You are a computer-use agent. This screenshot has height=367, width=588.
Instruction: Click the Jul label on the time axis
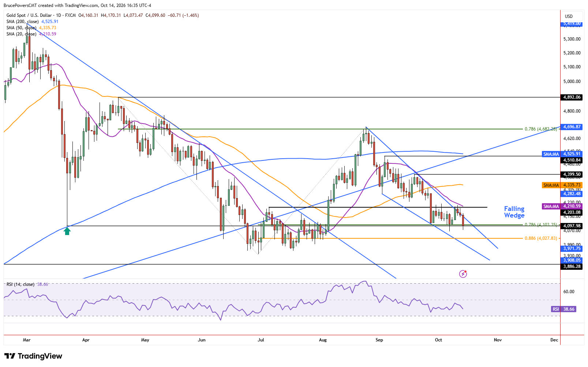(x=261, y=340)
